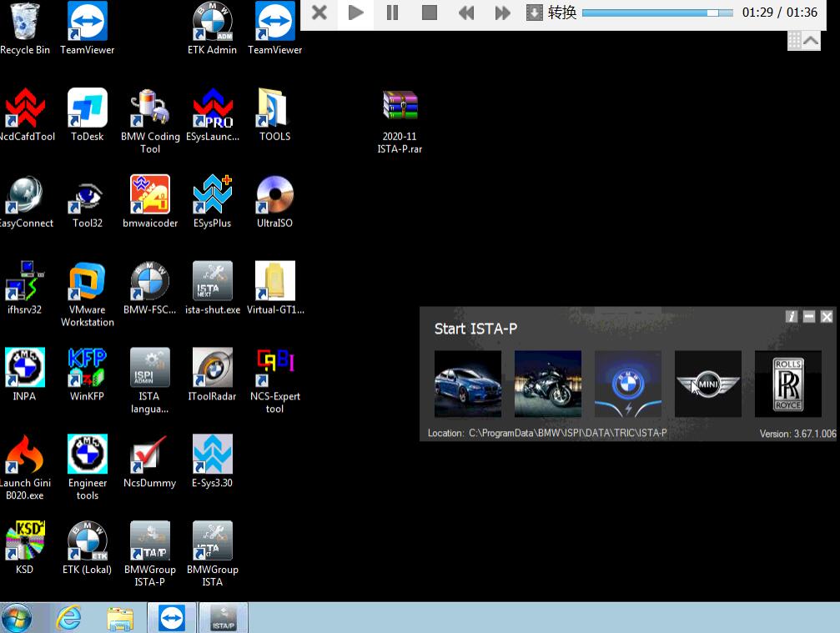Close the video player bar
The width and height of the screenshot is (840, 633).
[319, 13]
